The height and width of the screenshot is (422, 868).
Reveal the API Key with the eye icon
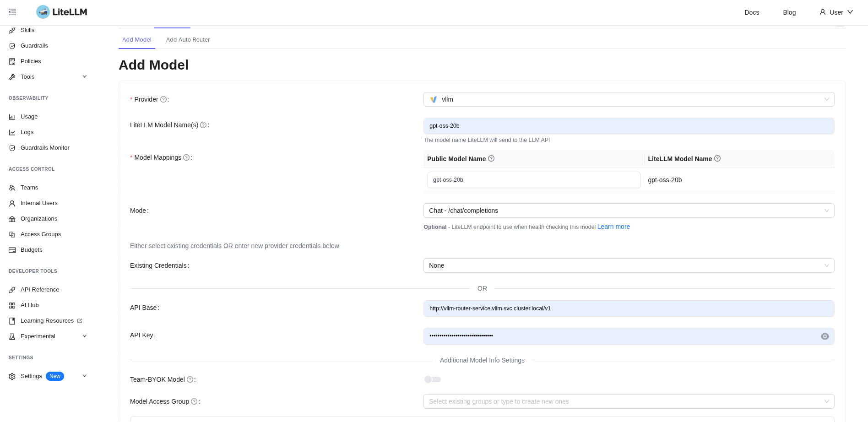(825, 336)
